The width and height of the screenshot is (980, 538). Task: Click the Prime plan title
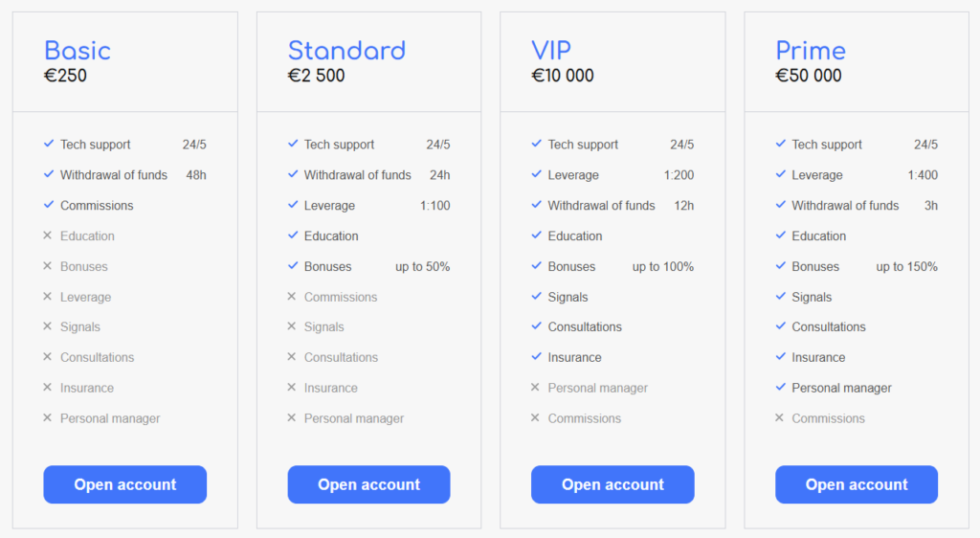[x=811, y=51]
